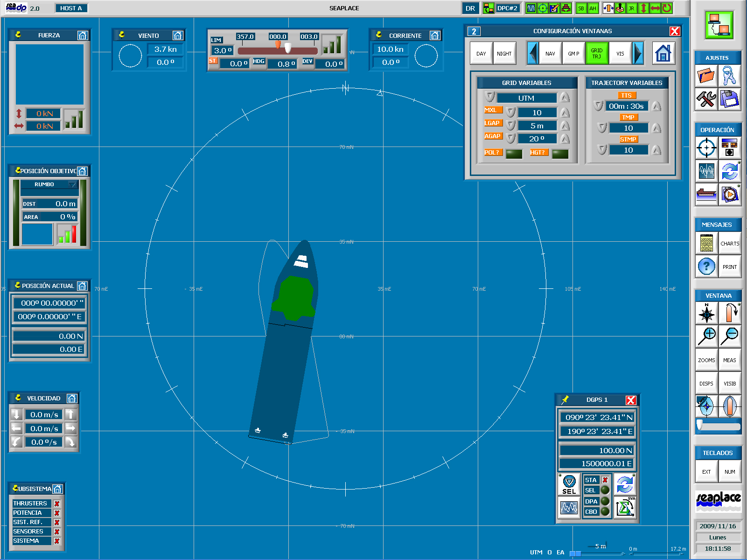Toggle the HGT? indicator switch
The width and height of the screenshot is (747, 560).
pos(560,154)
